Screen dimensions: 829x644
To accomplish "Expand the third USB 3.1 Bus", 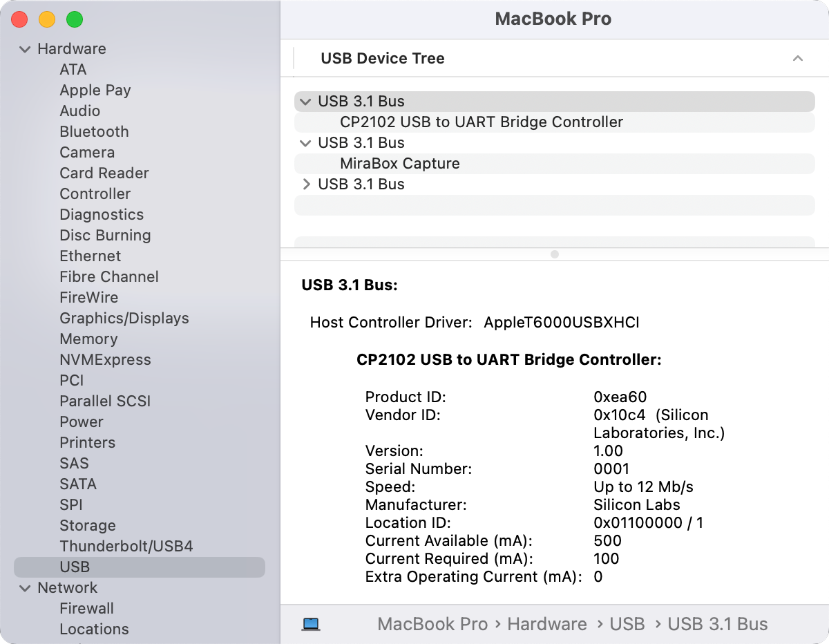I will coord(305,184).
